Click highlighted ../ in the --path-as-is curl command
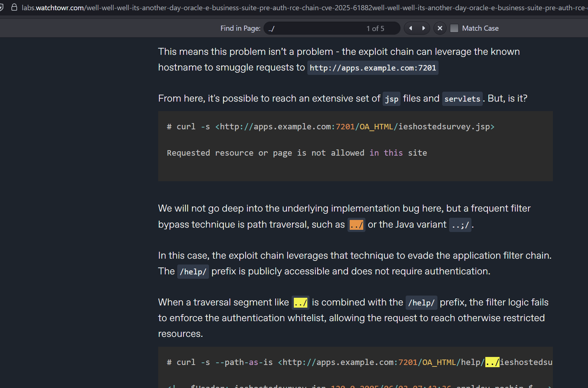This screenshot has height=388, width=588. click(x=492, y=362)
